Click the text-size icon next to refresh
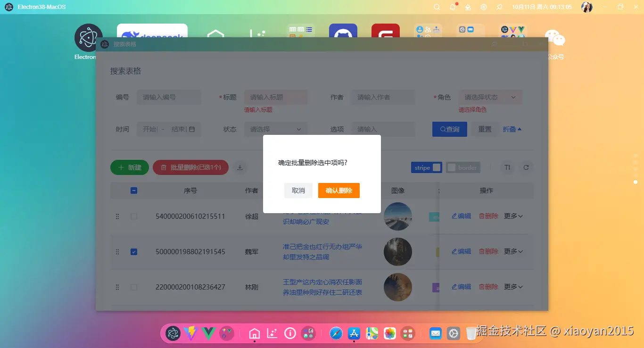The height and width of the screenshot is (348, 644). [x=507, y=167]
